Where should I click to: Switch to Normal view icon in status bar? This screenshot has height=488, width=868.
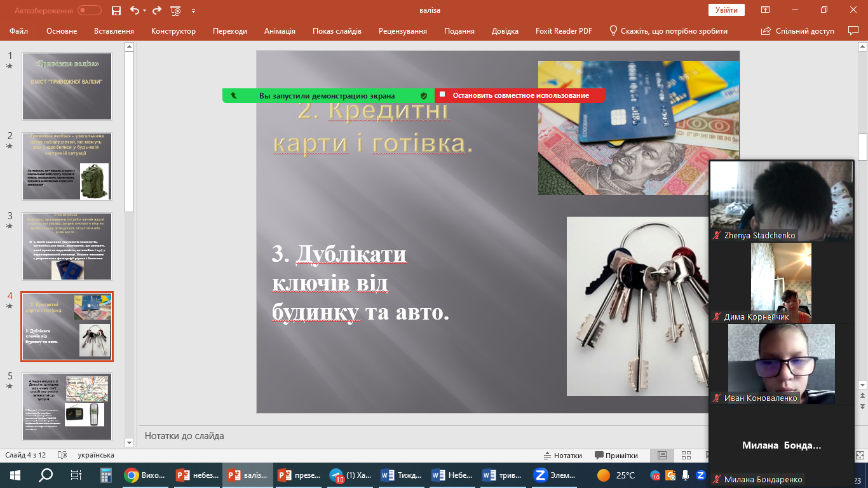[661, 456]
